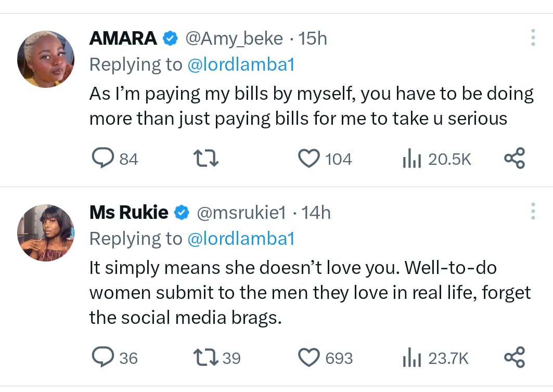Share Ms Rukie's tweet

pos(515,358)
